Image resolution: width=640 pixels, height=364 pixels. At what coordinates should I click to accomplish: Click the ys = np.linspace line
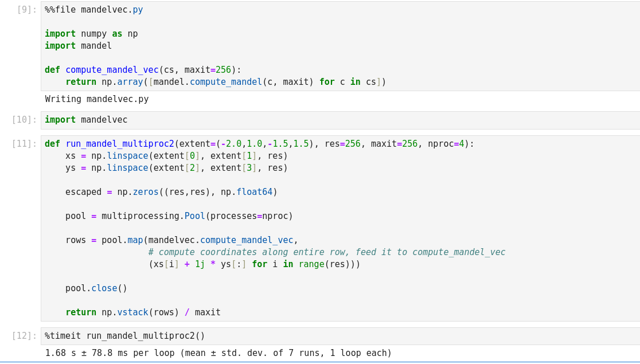177,168
